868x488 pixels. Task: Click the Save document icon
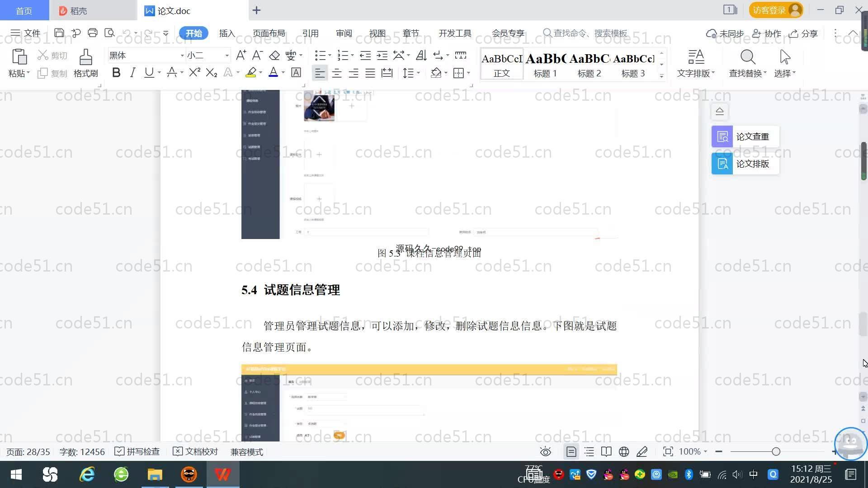pyautogui.click(x=59, y=33)
